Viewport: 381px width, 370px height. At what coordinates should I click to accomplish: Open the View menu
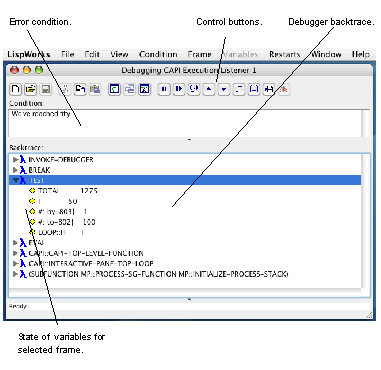tap(119, 54)
